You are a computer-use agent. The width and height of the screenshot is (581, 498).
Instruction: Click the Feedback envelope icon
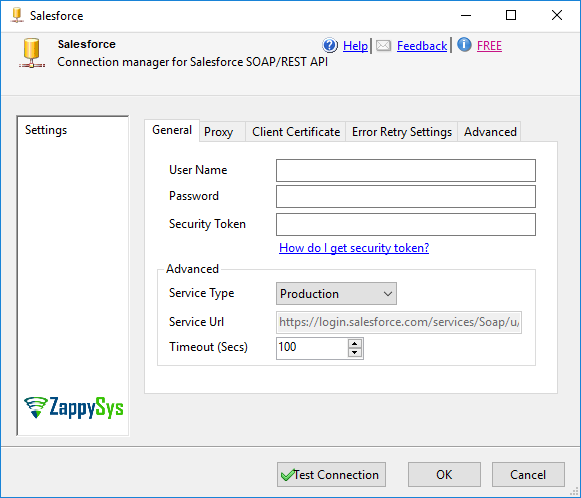(384, 46)
